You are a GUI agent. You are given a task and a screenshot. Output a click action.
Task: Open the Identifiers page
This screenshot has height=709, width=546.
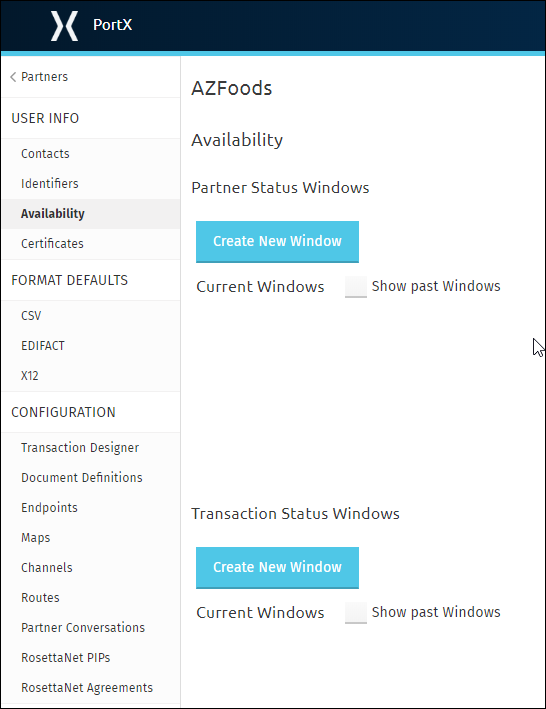[x=50, y=184]
